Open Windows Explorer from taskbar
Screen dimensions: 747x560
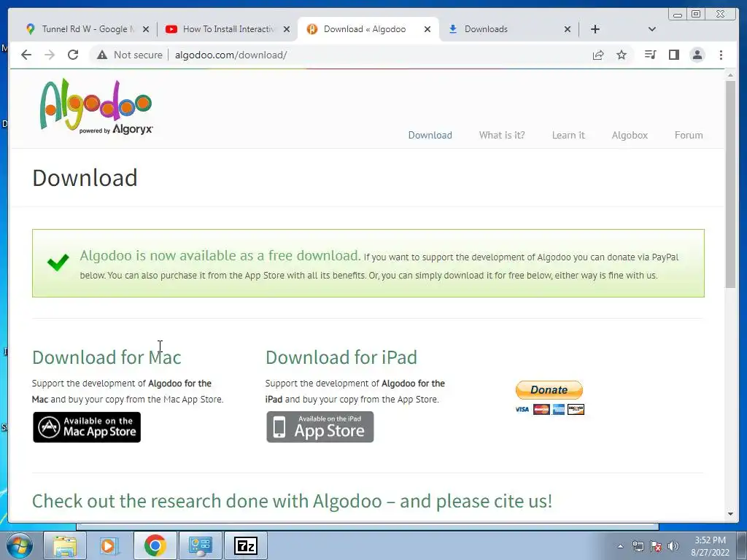coord(65,545)
